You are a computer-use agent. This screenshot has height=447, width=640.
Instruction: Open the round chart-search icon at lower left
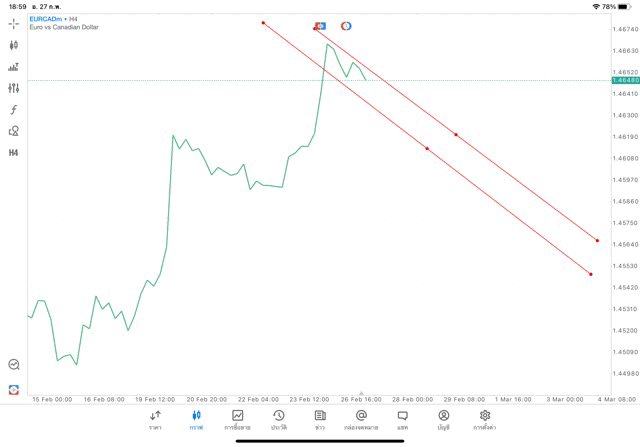click(14, 365)
